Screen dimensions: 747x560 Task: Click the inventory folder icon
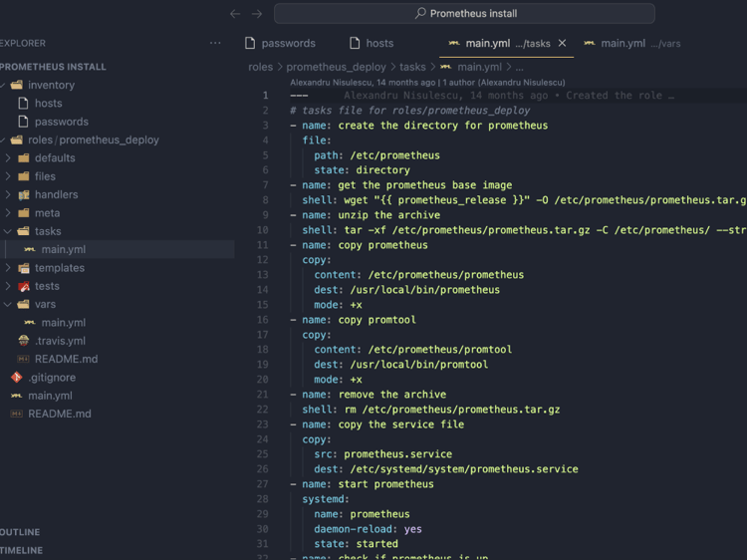tap(17, 85)
